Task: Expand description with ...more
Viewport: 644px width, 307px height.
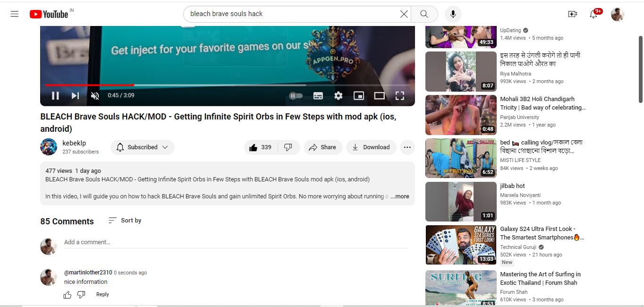Action: tap(400, 196)
